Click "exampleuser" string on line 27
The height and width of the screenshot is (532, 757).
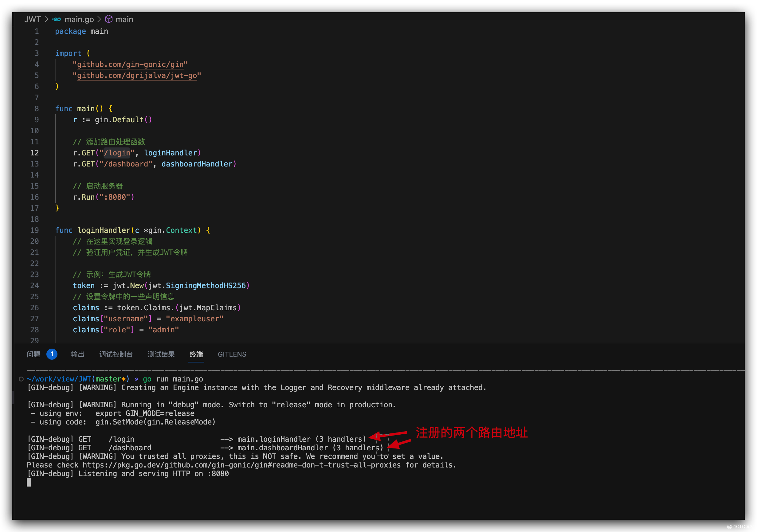[194, 319]
